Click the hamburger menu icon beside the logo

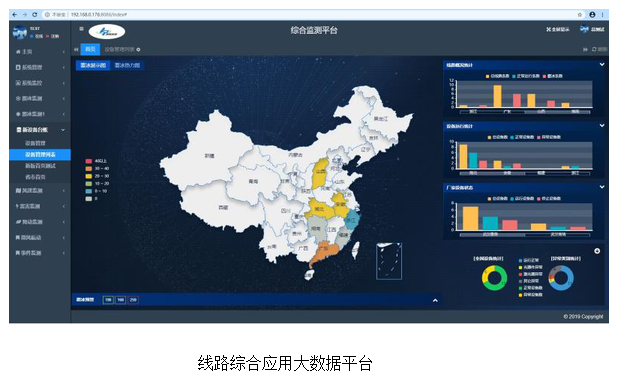click(81, 29)
